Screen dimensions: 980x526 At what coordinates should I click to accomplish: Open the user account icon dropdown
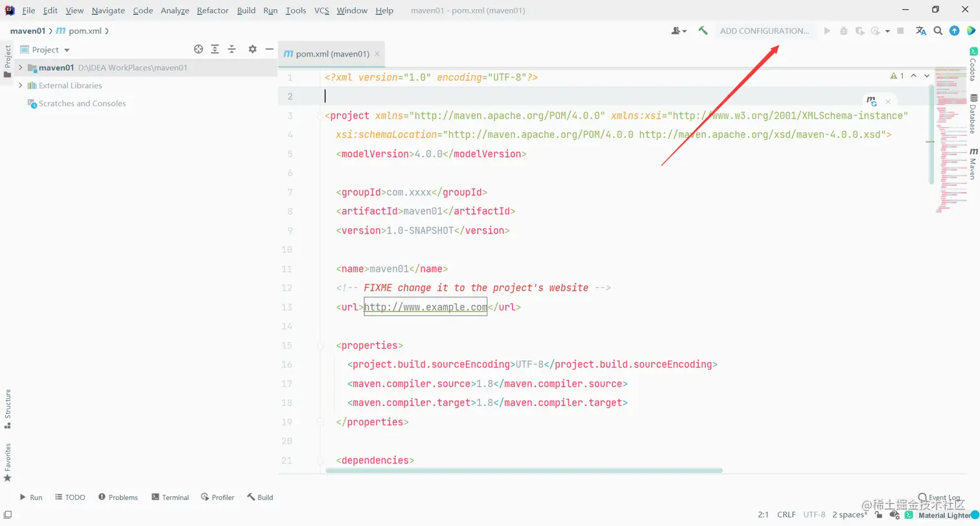(x=679, y=30)
